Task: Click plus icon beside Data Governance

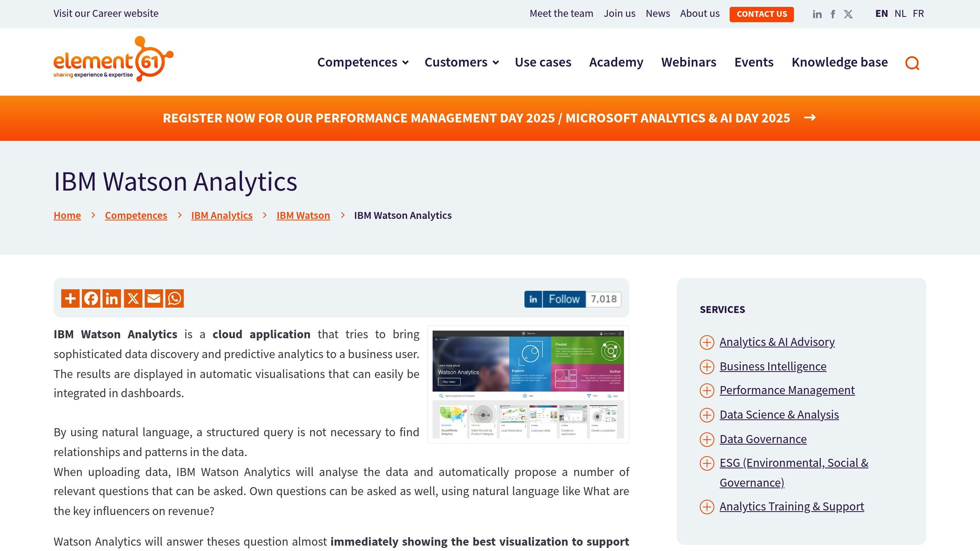Action: (707, 439)
